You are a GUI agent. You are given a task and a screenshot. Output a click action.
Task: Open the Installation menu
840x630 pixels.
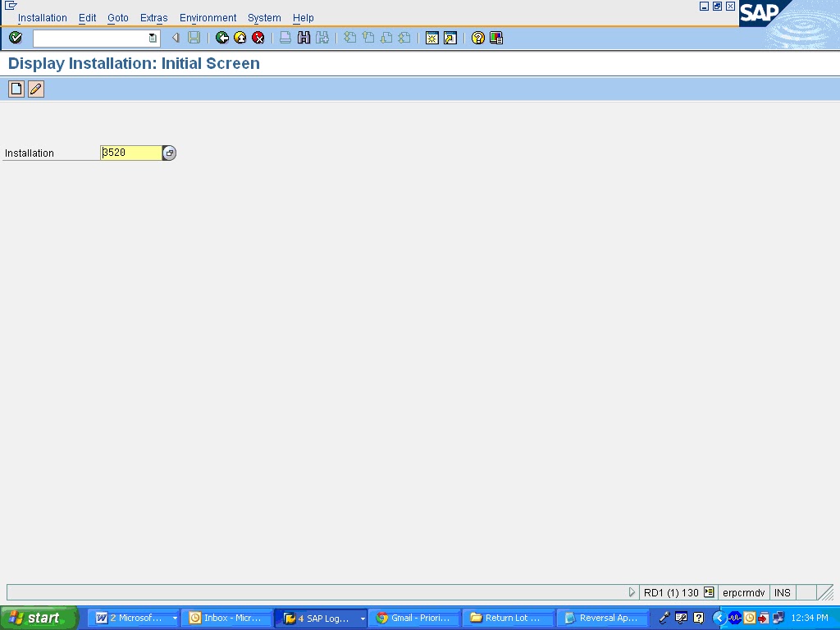(x=43, y=18)
